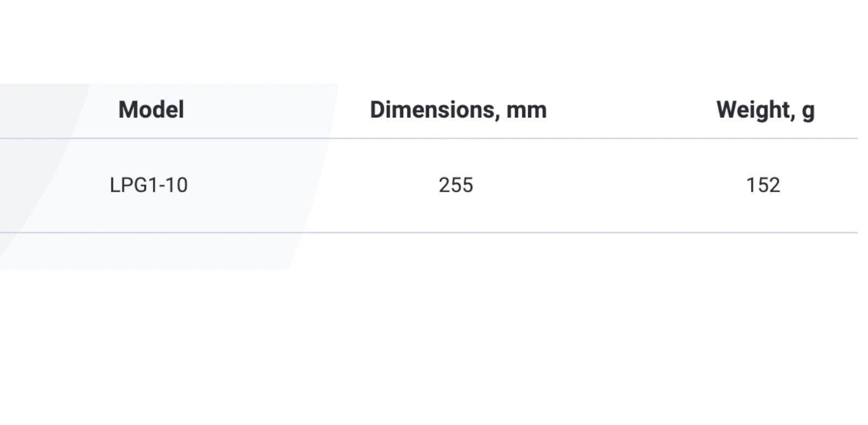Click the letter "M" in Model header
868x425 pixels.
[127, 110]
